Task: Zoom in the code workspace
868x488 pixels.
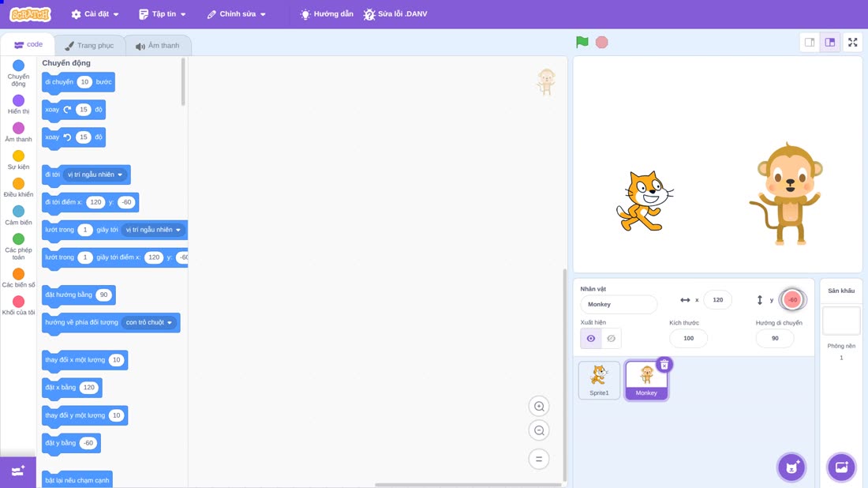Action: click(x=539, y=406)
